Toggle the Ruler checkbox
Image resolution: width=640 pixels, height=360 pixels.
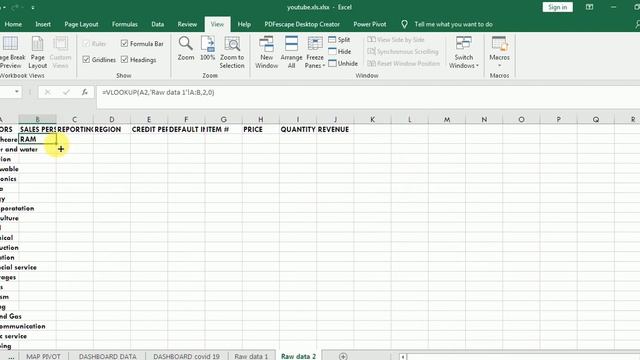click(86, 43)
